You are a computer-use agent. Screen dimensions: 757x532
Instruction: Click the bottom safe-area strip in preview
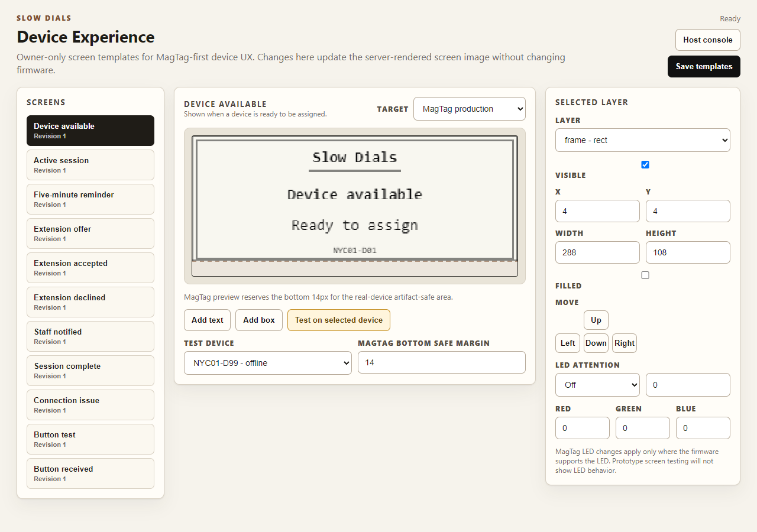pyautogui.click(x=355, y=268)
